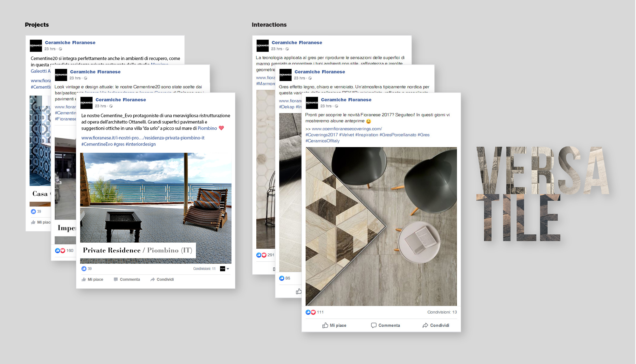Screen dimensions: 636x364
Task: Click globe privacy icon on 'Gres effetto legno' post
Action: tap(310, 78)
